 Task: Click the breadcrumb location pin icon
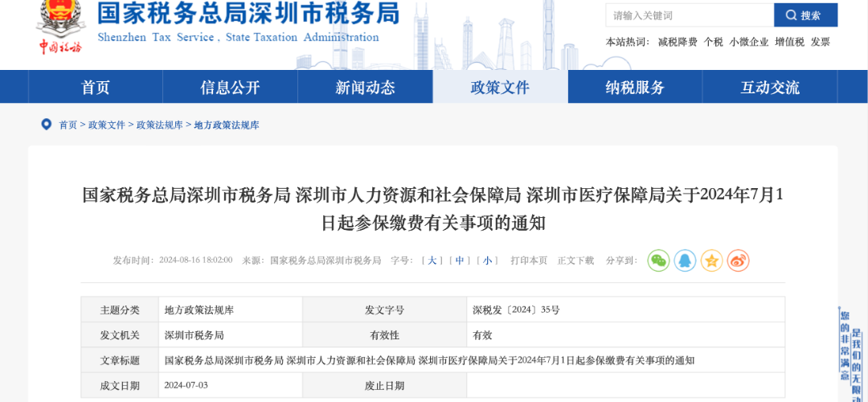tap(47, 124)
